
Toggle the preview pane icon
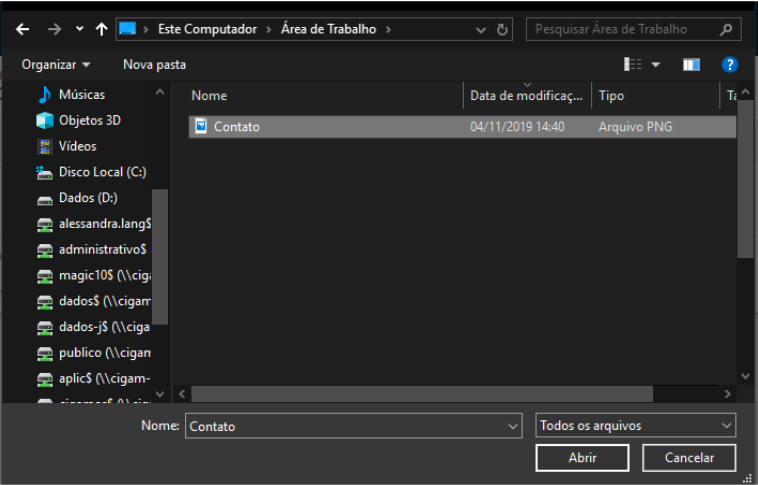click(691, 64)
